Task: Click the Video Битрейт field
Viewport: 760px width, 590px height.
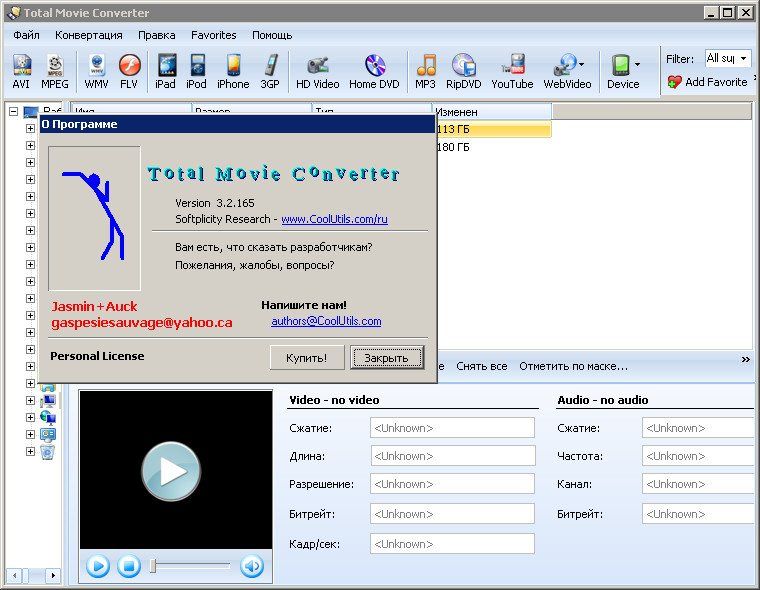Action: coord(452,514)
